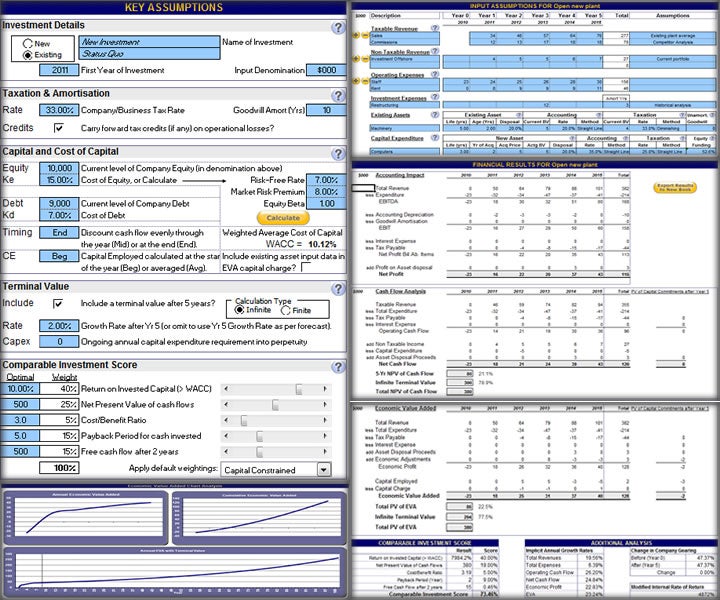
Task: Click the Timing End field
Action: [59, 233]
